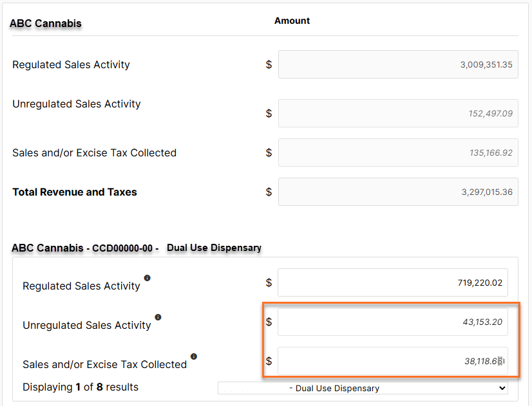Click the 135,166.92 tax collected total field

[398, 152]
